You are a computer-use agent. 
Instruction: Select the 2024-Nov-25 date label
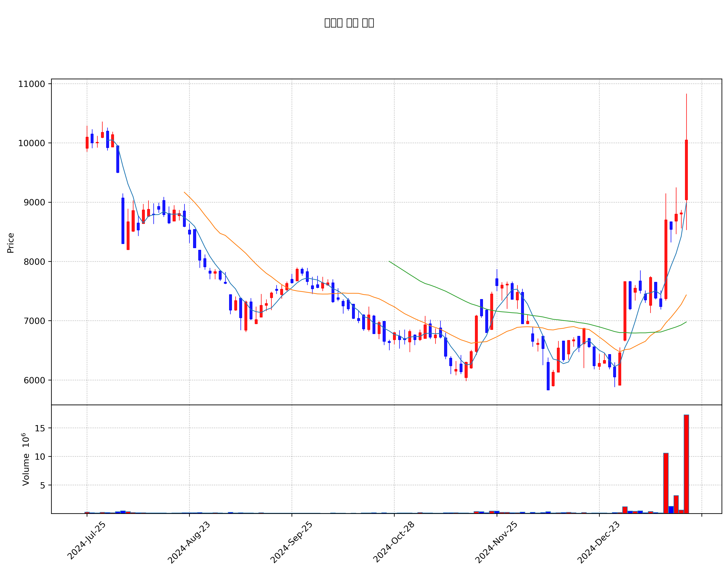[x=496, y=542]
